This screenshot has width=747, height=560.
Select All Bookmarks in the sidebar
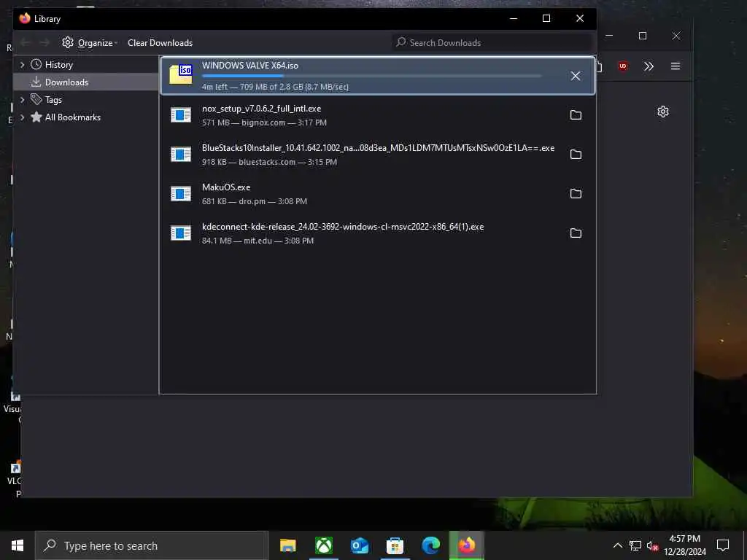72,117
